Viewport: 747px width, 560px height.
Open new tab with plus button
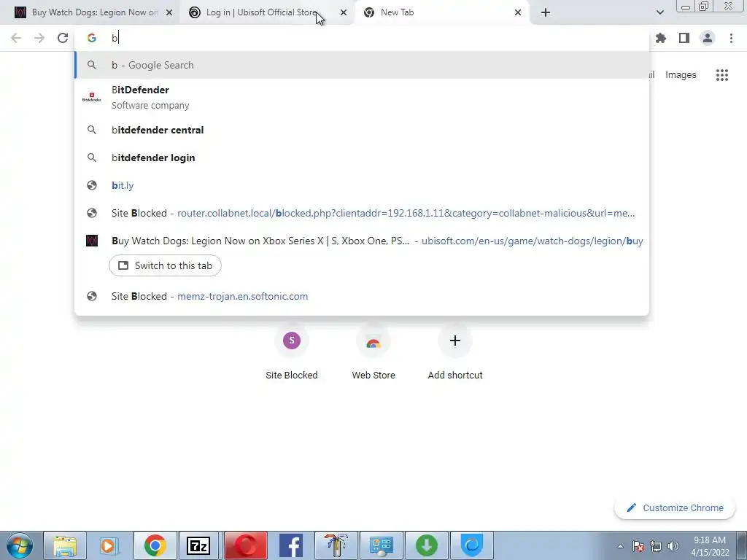546,12
